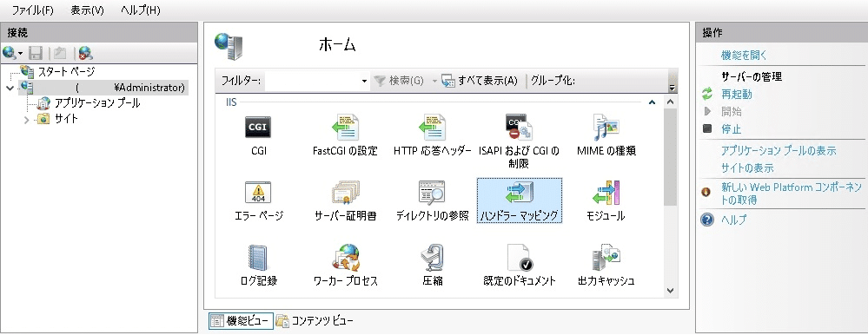Screen dimensions: 868x335
Task: Click the 停止 stop square icon
Action: 707,128
